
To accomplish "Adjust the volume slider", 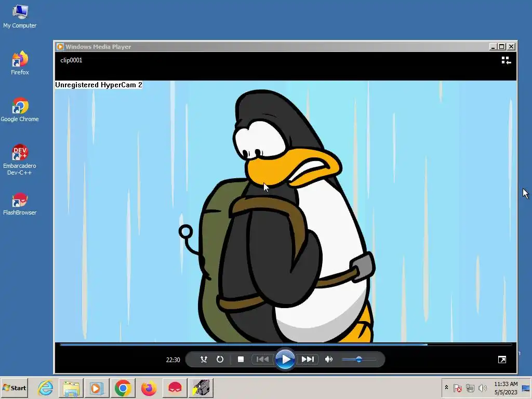I will click(359, 360).
